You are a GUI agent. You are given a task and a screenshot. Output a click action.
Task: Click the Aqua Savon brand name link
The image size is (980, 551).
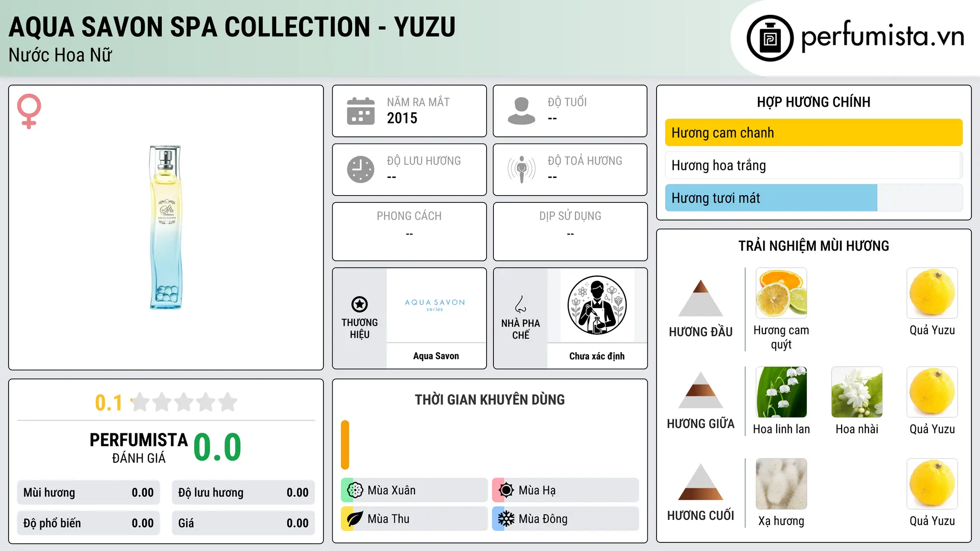click(x=436, y=356)
